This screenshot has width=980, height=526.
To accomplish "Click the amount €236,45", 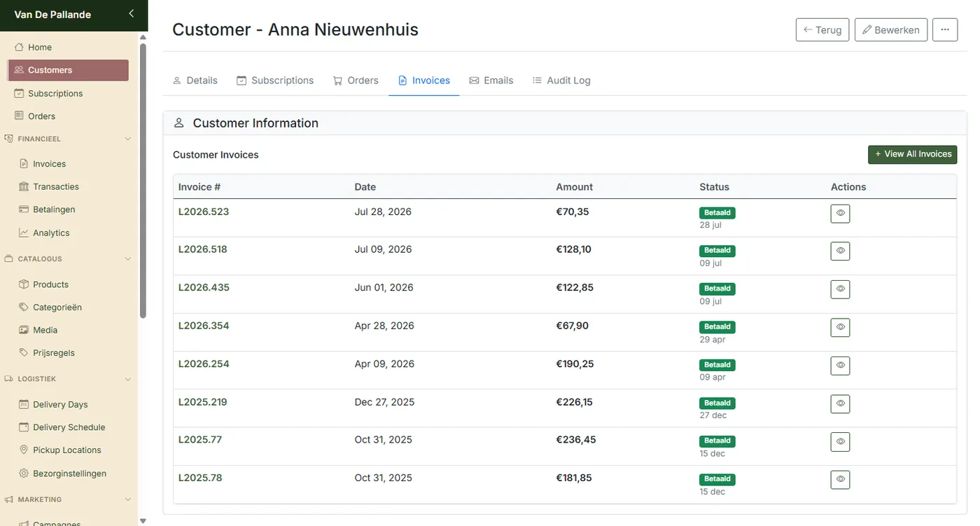I will (576, 440).
